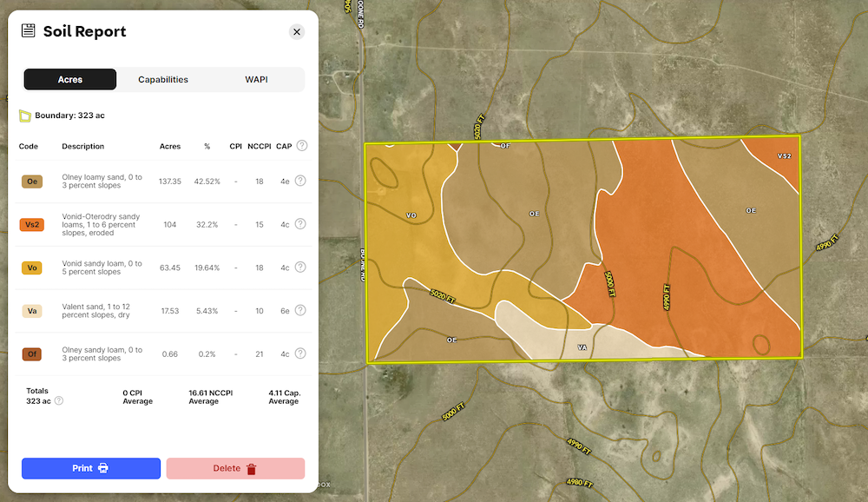
Task: Open help icon for Va soil row
Action: coord(300,310)
